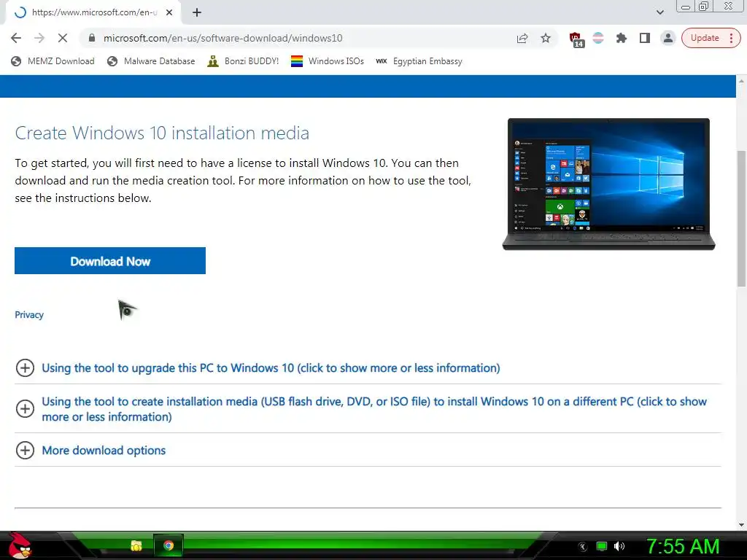
Task: Open the Angry Birds start button
Action: pos(20,545)
